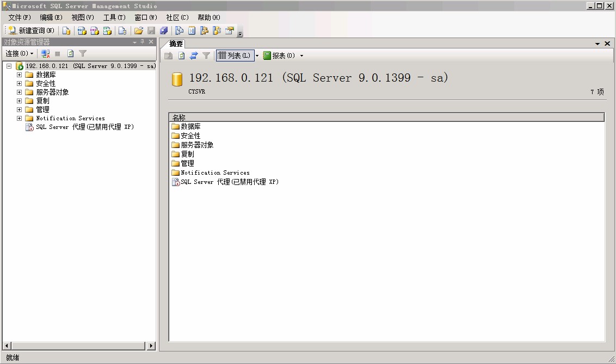Click the MDX query icon in toolbar

[82, 30]
